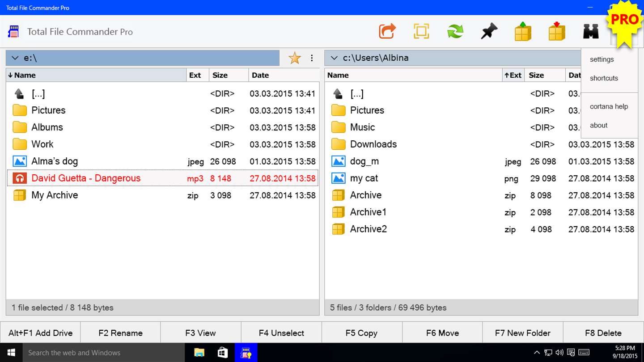
Task: Click the yellow select-all square toolbar icon
Action: pyautogui.click(x=421, y=31)
